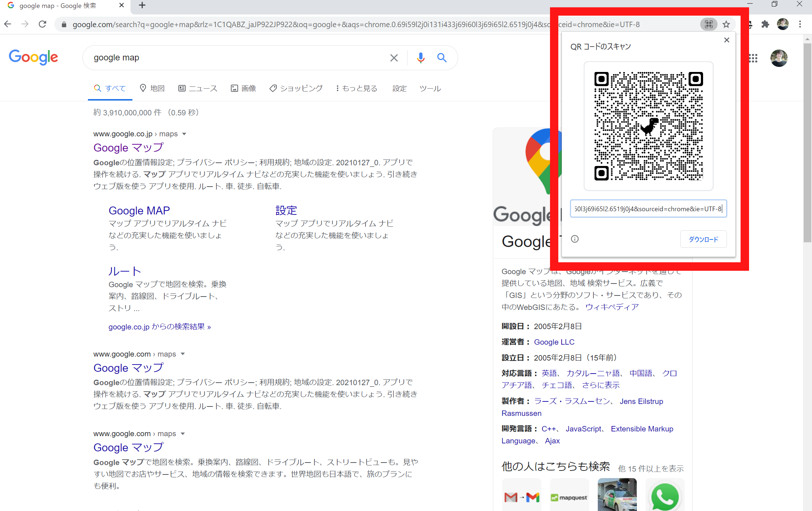Open a new browser tab
The height and width of the screenshot is (511, 812).
click(142, 5)
